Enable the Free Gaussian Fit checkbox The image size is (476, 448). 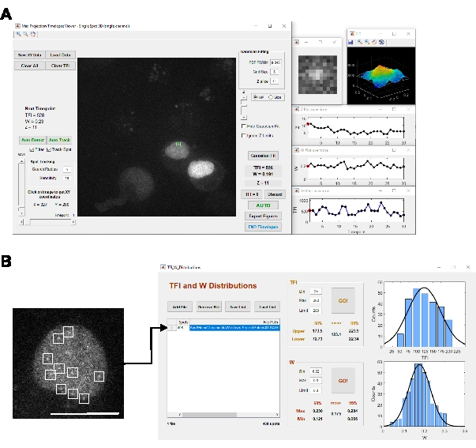(243, 126)
